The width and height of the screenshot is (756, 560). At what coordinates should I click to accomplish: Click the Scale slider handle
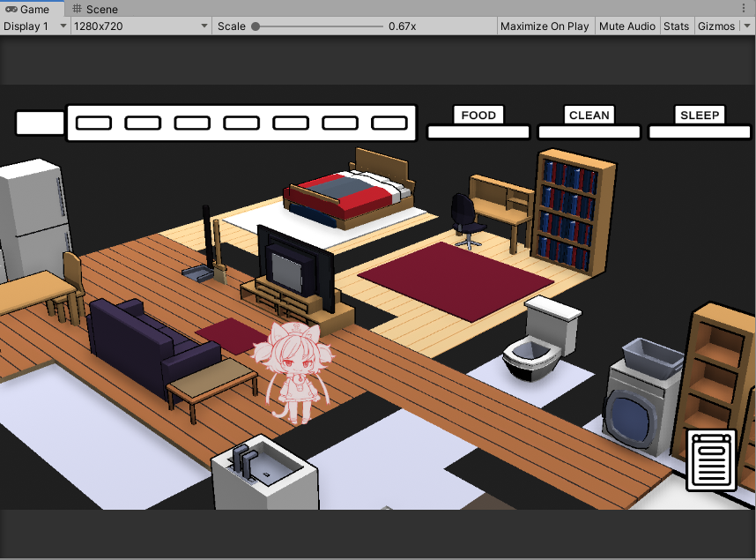(x=256, y=26)
